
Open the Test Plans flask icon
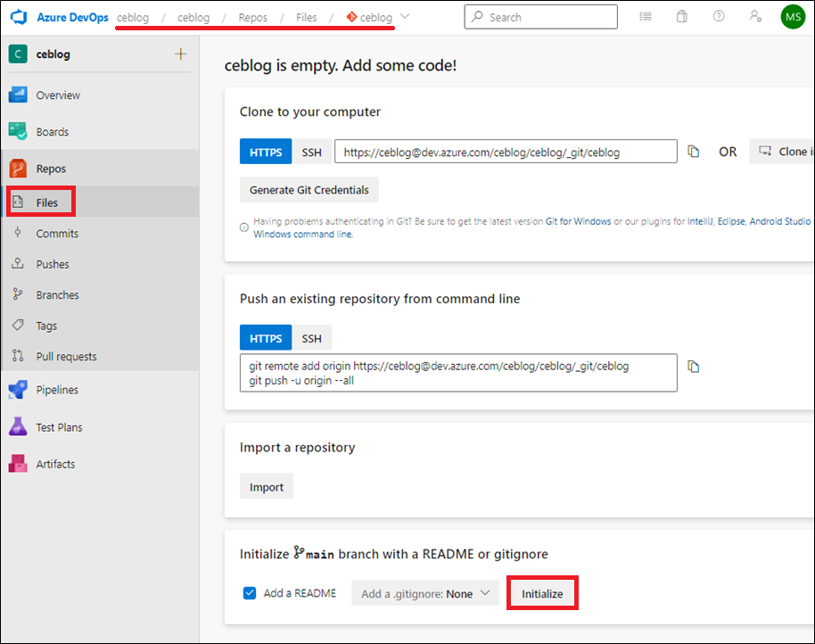[18, 426]
